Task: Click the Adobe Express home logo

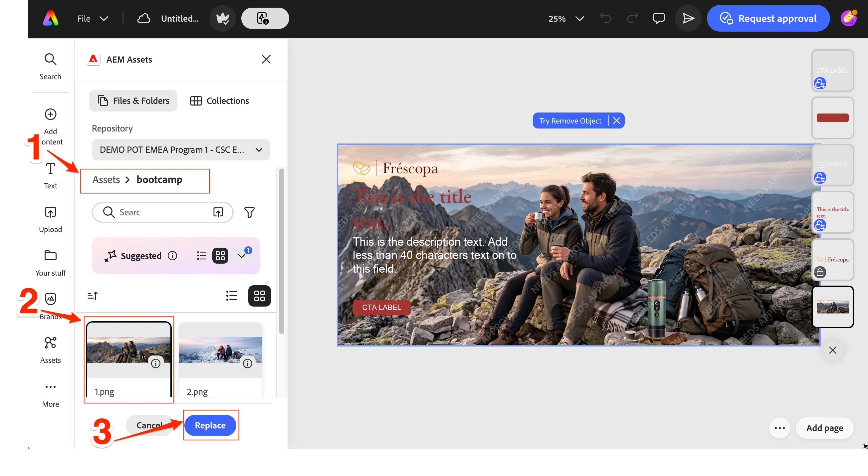Action: pos(51,18)
